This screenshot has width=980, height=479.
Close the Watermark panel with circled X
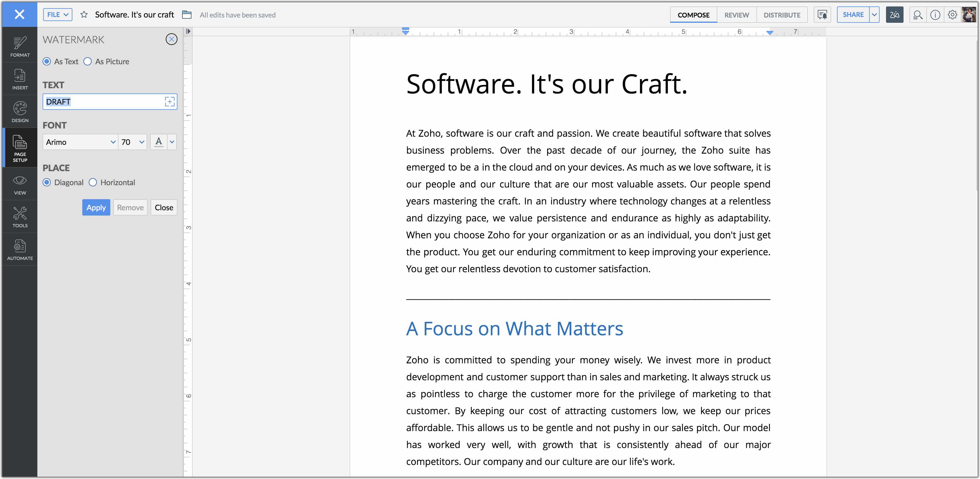[172, 39]
